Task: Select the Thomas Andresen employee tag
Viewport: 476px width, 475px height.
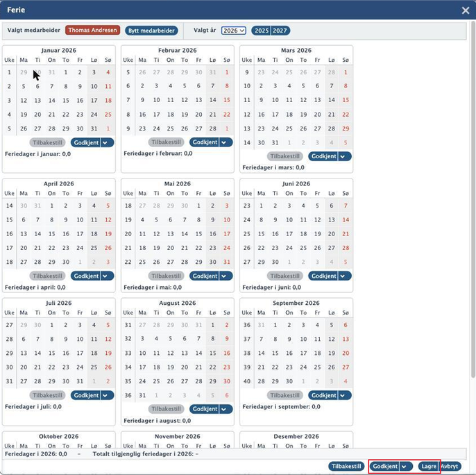Action: [92, 30]
